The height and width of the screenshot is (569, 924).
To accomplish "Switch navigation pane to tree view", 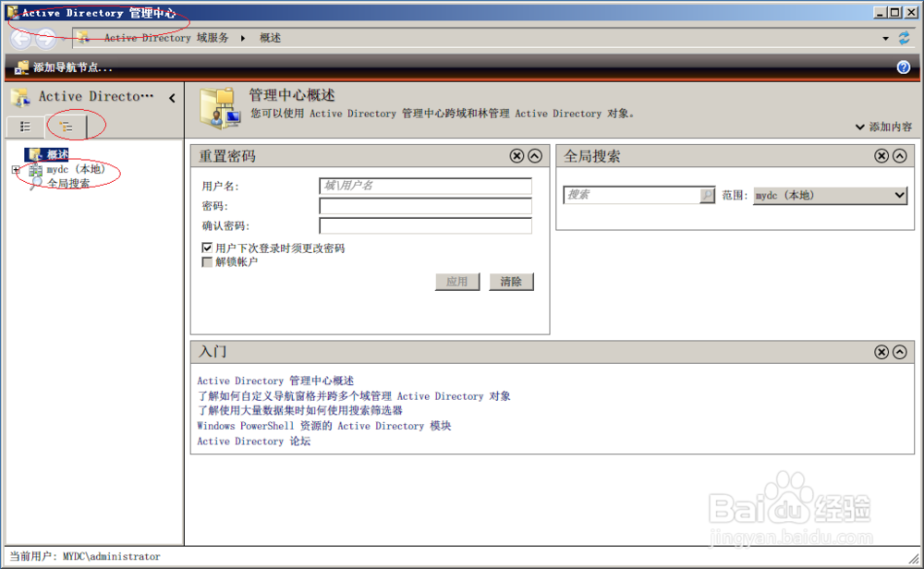I will [67, 127].
